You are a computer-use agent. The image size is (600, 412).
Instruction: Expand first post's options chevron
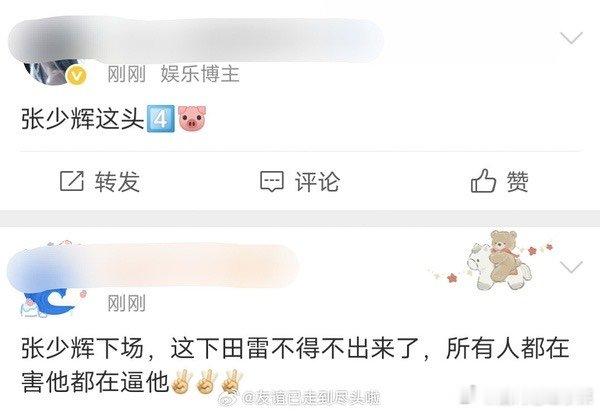click(x=571, y=37)
